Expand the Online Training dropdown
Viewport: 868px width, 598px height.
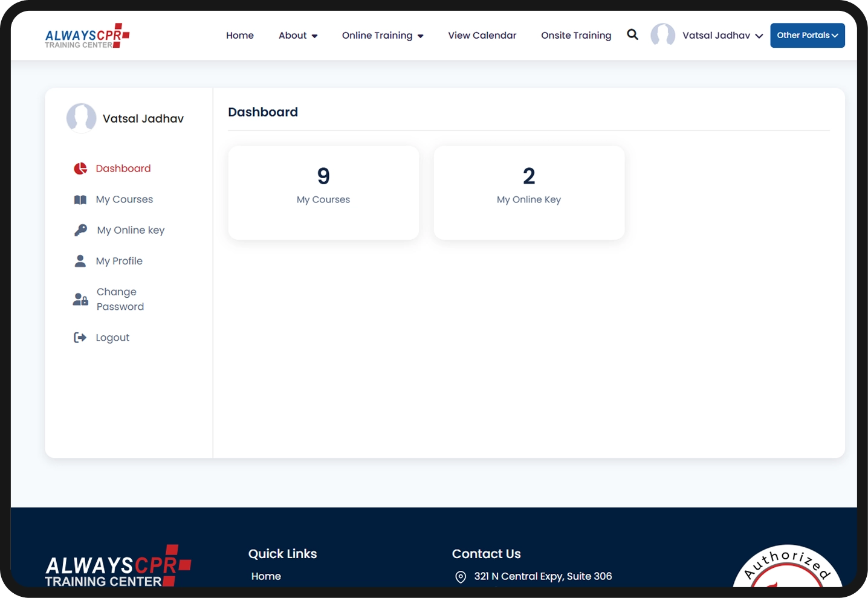pos(383,35)
